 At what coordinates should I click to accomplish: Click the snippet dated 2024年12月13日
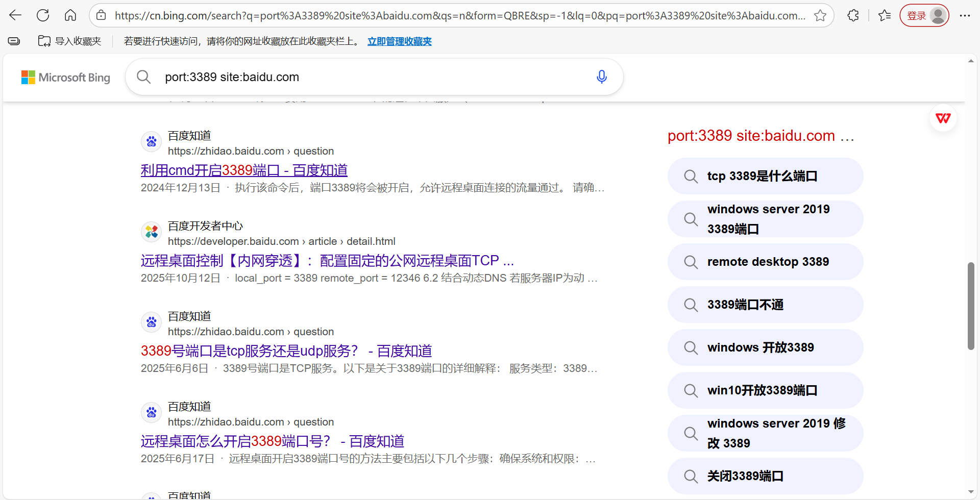(373, 188)
